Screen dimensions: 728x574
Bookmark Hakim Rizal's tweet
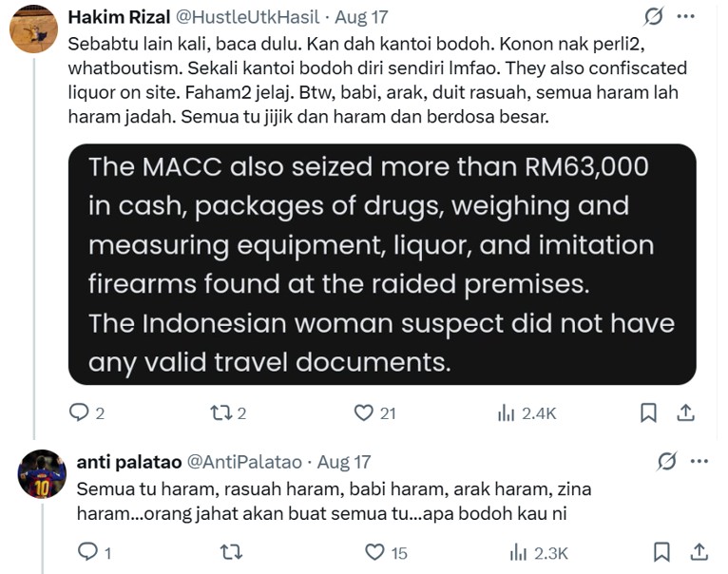648,412
